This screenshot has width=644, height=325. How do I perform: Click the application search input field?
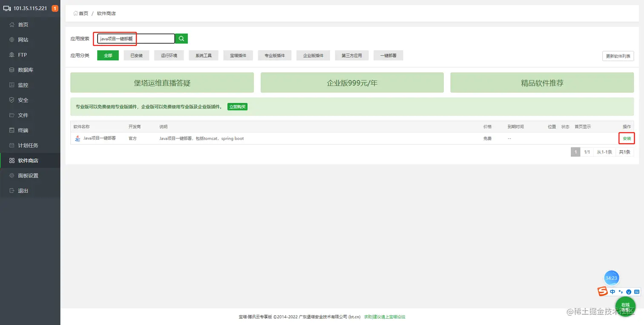tap(136, 39)
